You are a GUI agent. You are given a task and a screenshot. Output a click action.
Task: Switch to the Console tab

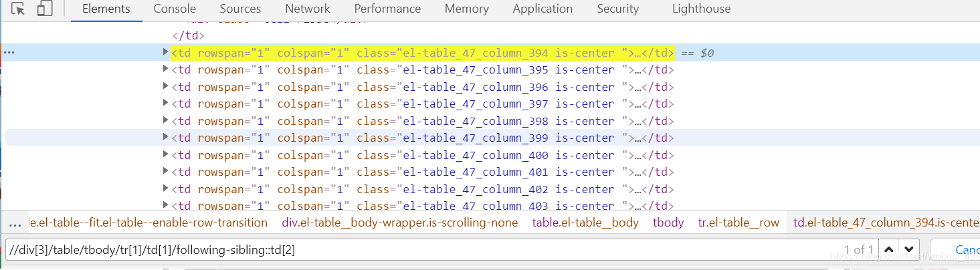175,9
